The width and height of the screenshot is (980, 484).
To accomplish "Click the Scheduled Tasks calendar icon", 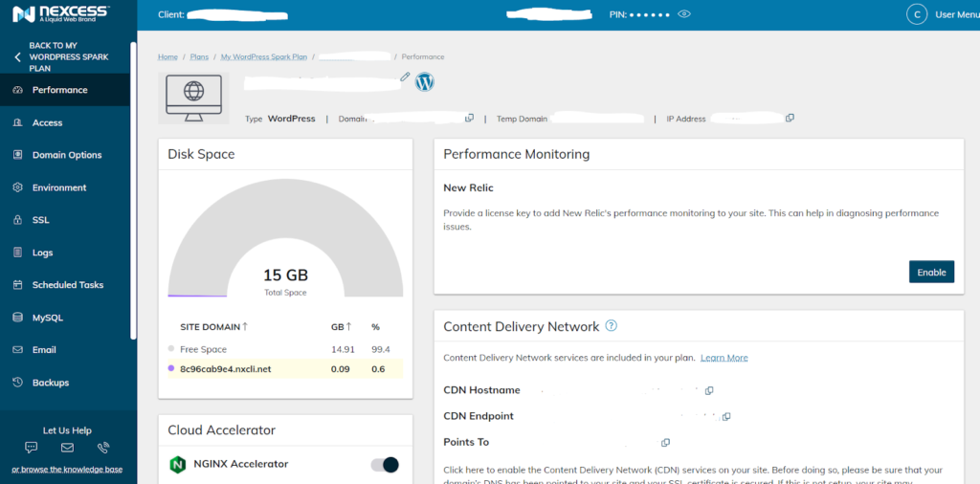I will pos(17,285).
